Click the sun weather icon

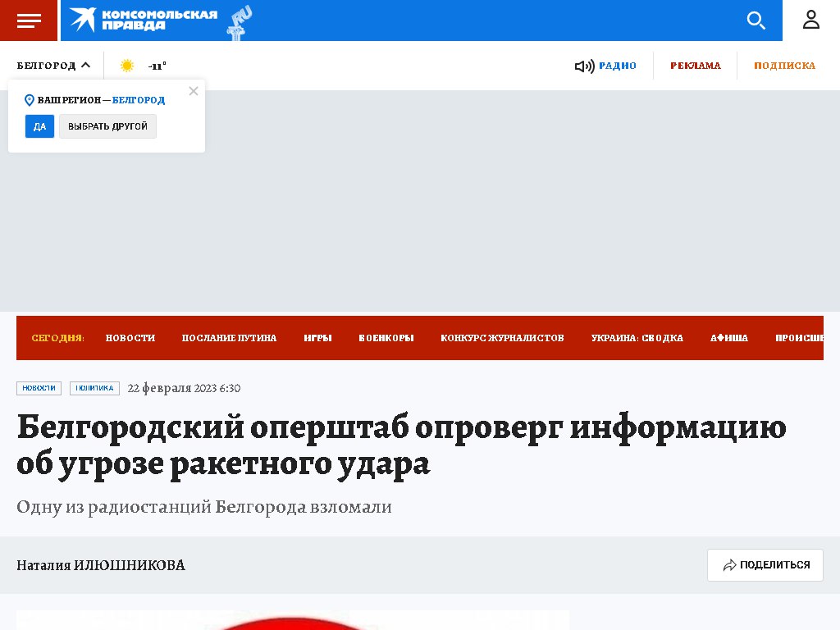point(127,66)
